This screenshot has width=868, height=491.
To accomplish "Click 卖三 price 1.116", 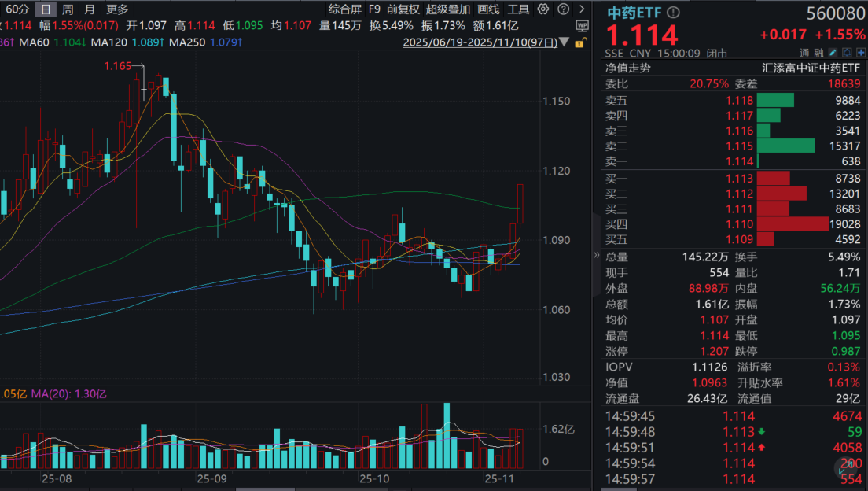I will [740, 131].
